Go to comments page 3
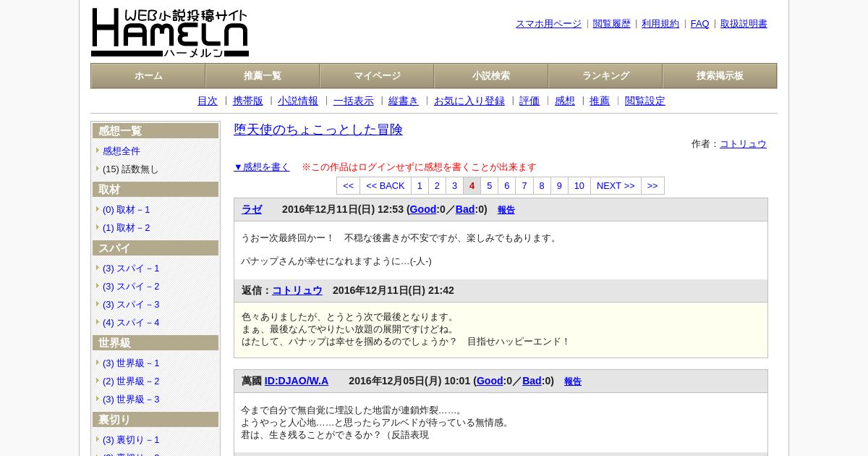This screenshot has height=456, width=868. (455, 186)
